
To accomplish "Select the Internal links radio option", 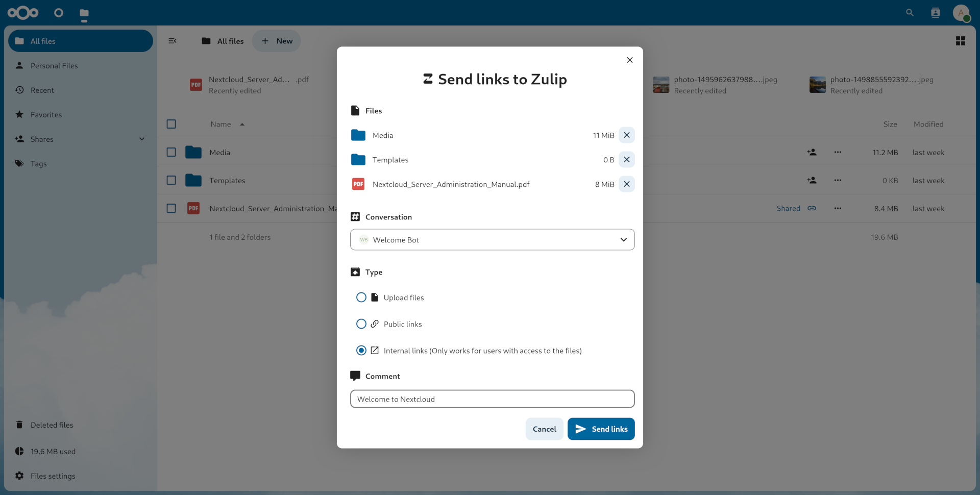I will (361, 351).
